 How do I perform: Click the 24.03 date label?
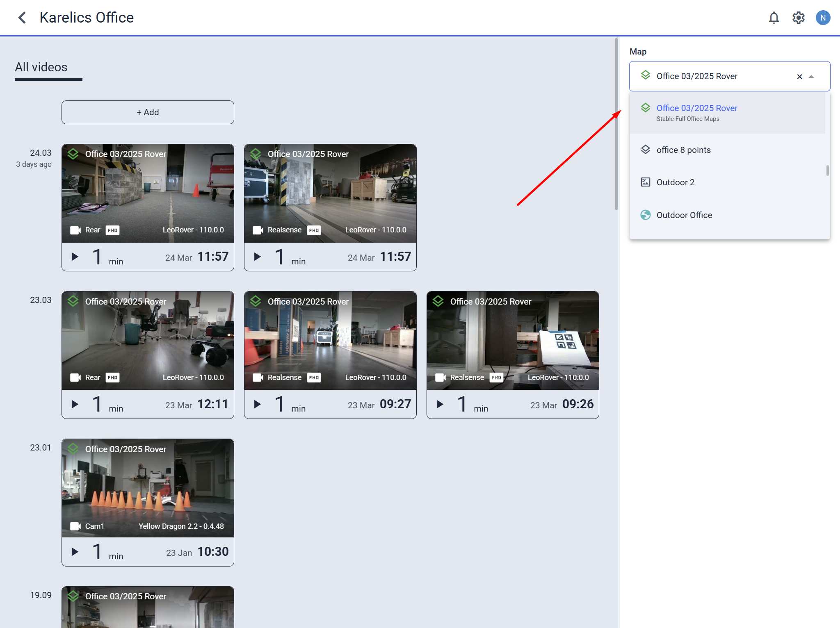pyautogui.click(x=41, y=153)
